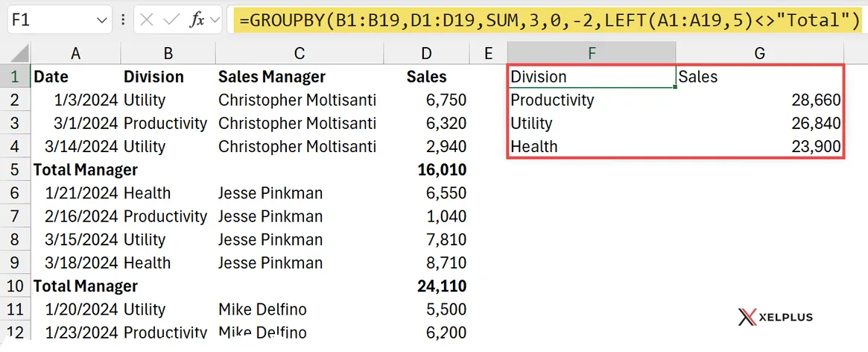Click the Productivity total cell 28,660
This screenshot has width=868, height=352.
click(759, 100)
